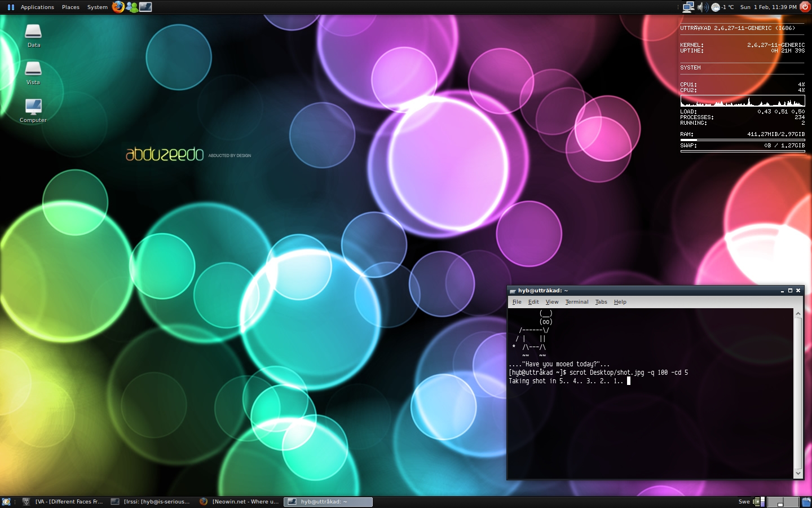Open the System menu
This screenshot has width=812, height=508.
97,7
